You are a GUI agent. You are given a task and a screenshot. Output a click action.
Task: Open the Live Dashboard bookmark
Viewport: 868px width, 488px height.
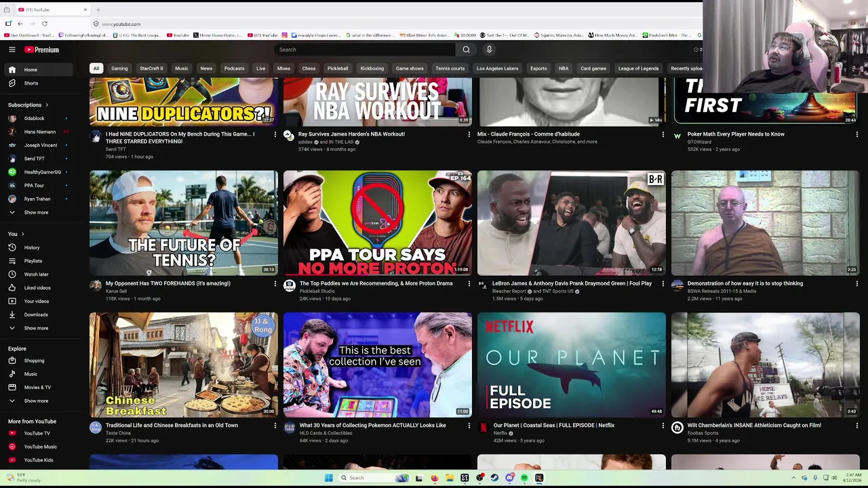point(28,35)
